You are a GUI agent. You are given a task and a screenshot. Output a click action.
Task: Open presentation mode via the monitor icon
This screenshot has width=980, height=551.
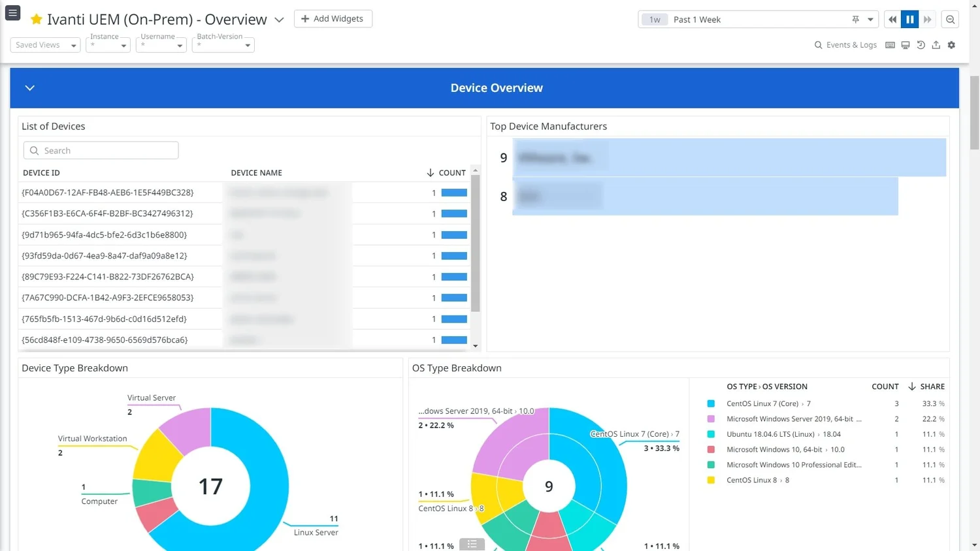906,44
